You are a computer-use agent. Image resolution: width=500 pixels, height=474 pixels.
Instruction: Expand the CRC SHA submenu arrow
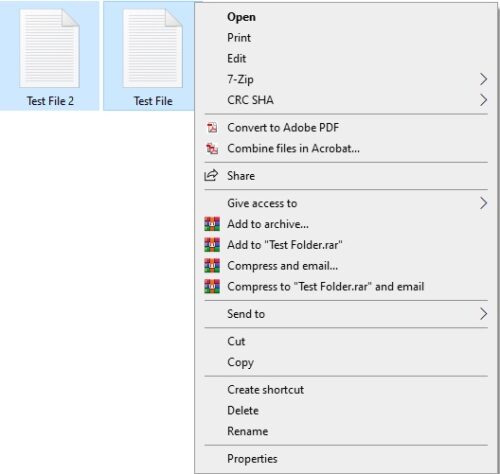(483, 100)
